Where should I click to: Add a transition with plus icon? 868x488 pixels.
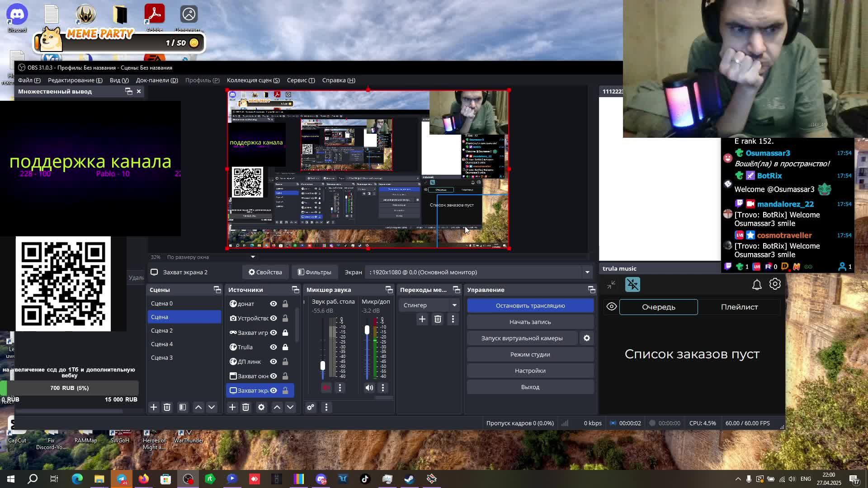click(x=422, y=319)
